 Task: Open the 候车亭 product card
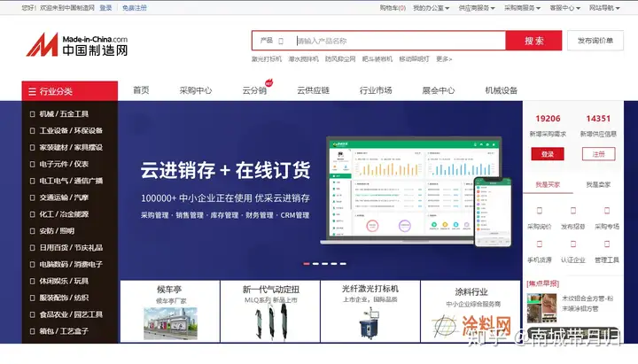pyautogui.click(x=170, y=312)
